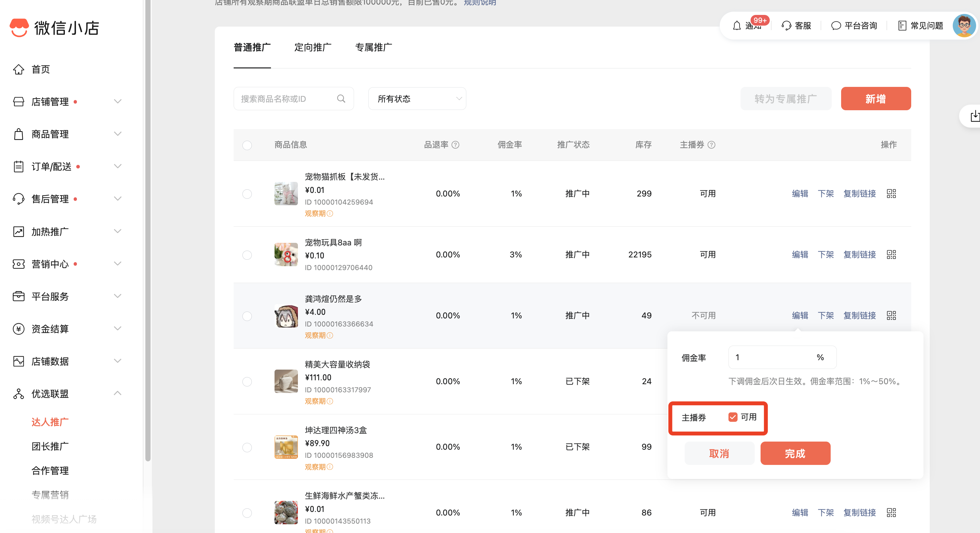This screenshot has width=980, height=533.
Task: Switch to the 定向推广 tab
Action: (313, 48)
